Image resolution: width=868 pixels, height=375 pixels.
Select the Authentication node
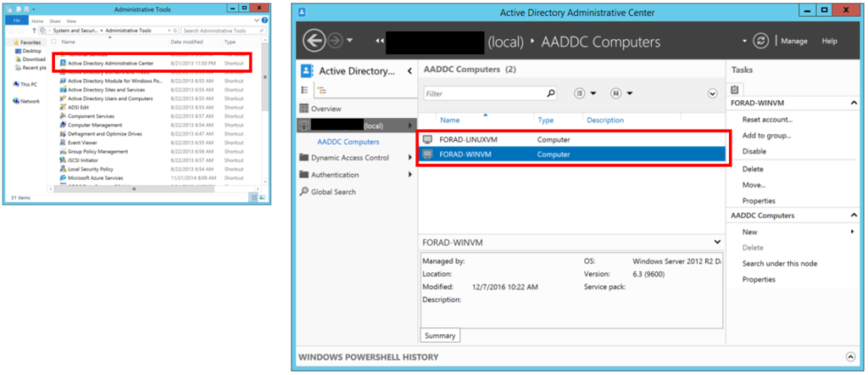pyautogui.click(x=335, y=175)
